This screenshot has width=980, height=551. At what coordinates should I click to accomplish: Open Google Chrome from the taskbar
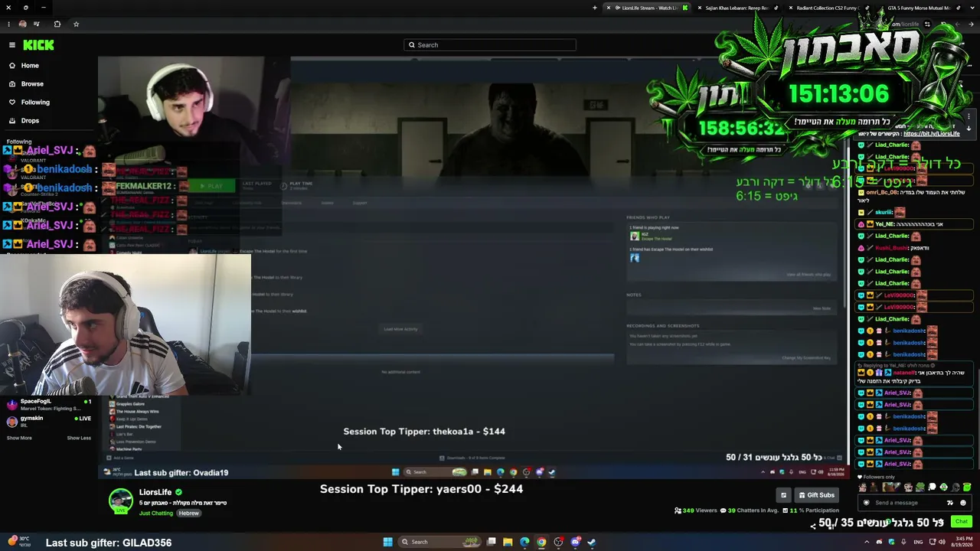click(541, 542)
